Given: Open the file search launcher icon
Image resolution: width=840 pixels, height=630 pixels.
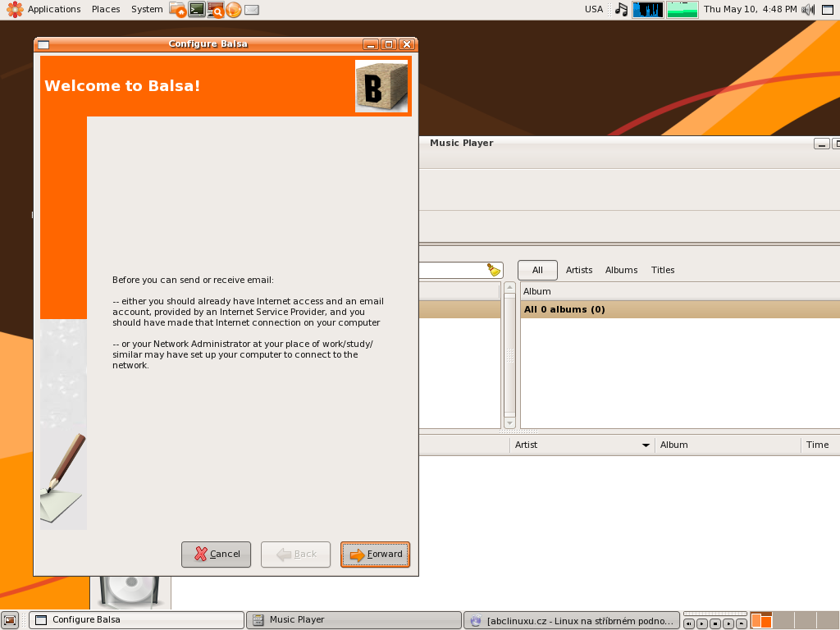Looking at the screenshot, I should (x=216, y=10).
